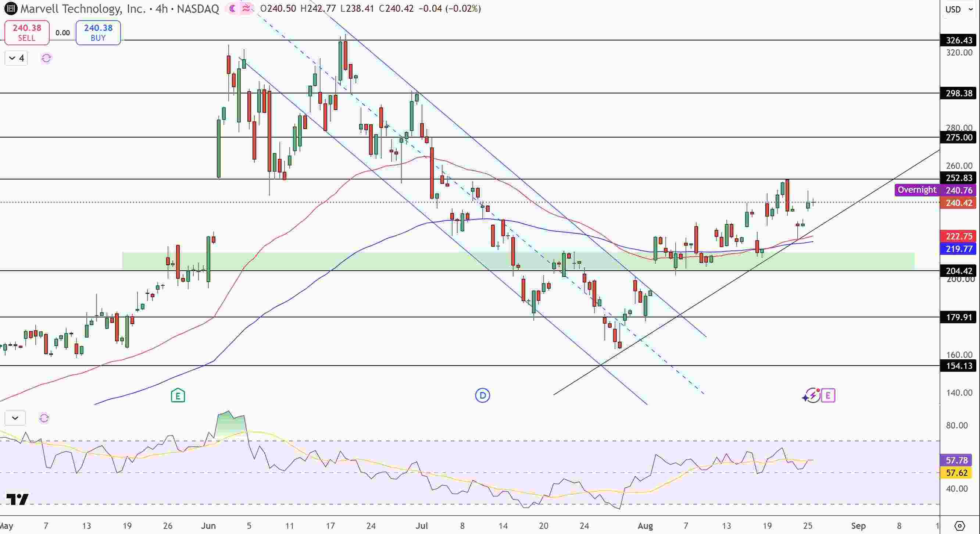Click the spread value 0.00 between Sell and Buy
Screen dimensions: 980x534
coord(63,33)
